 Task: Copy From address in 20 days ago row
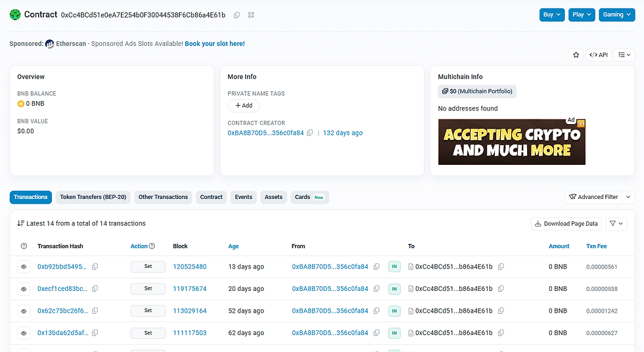click(376, 289)
